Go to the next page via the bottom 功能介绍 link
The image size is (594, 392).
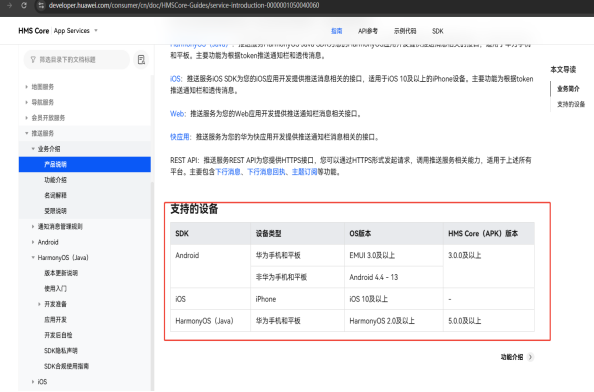[512, 357]
